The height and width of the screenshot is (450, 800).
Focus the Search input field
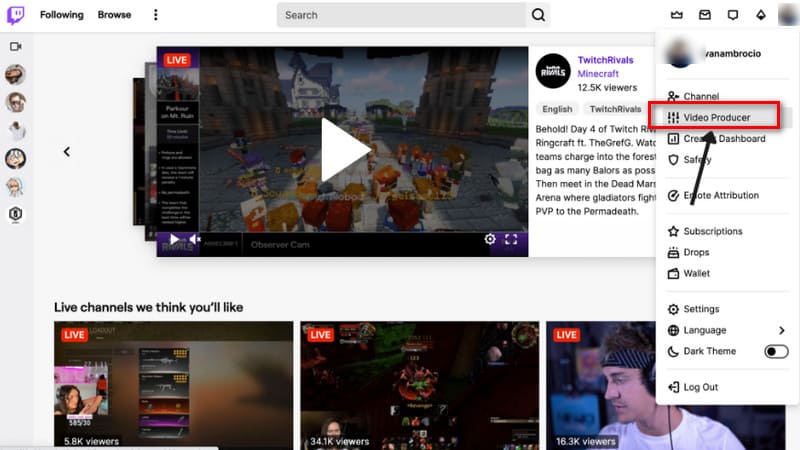(x=402, y=15)
